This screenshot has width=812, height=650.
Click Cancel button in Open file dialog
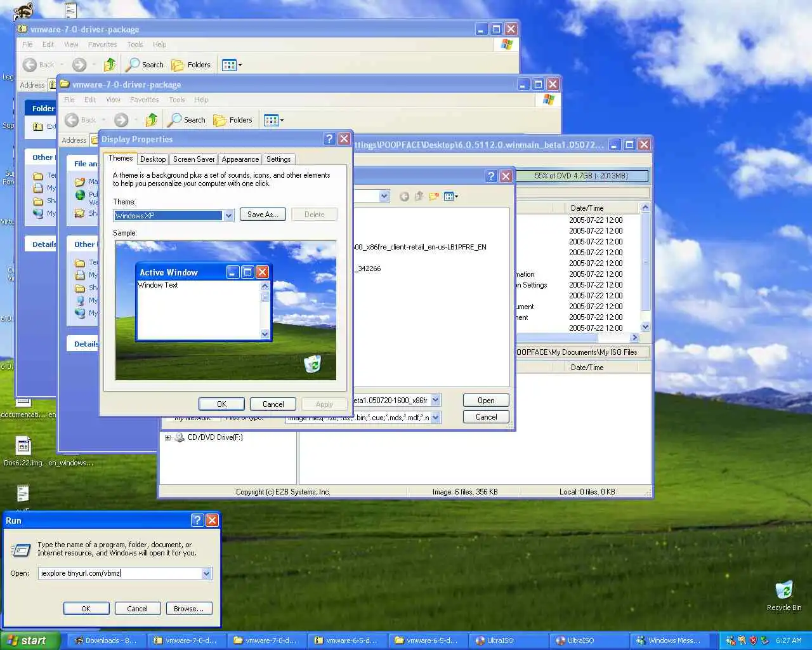486,417
